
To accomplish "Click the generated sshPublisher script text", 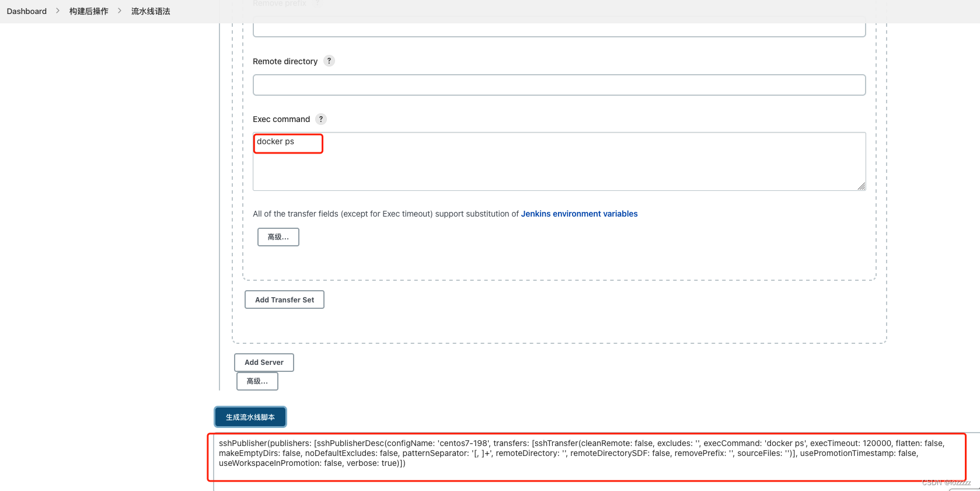I will point(581,453).
